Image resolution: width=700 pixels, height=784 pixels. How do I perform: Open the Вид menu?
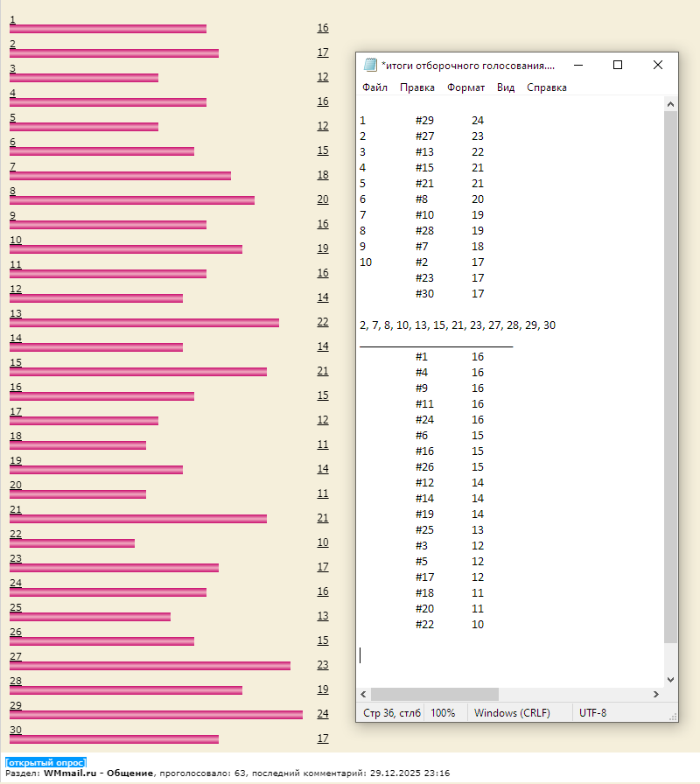click(506, 87)
